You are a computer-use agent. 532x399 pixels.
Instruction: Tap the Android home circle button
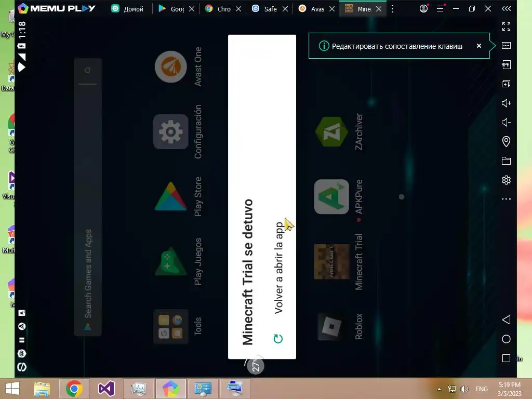[x=506, y=339]
